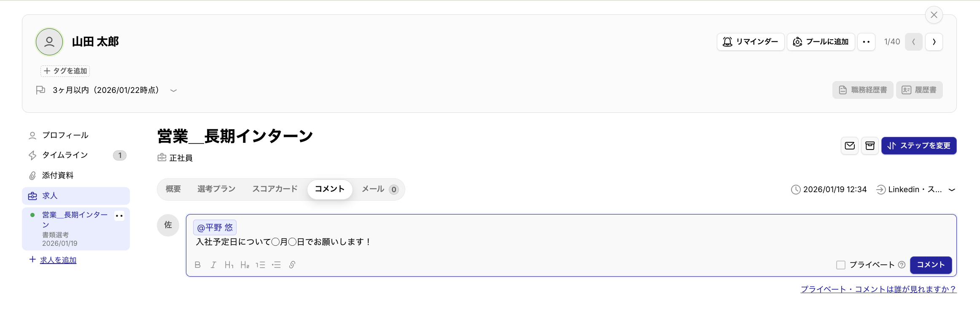
Task: Expand the Linkedin source chevron
Action: pos(952,190)
